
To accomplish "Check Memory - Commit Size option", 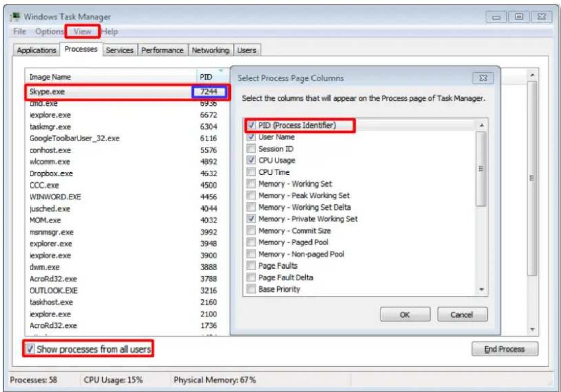I will tap(252, 231).
